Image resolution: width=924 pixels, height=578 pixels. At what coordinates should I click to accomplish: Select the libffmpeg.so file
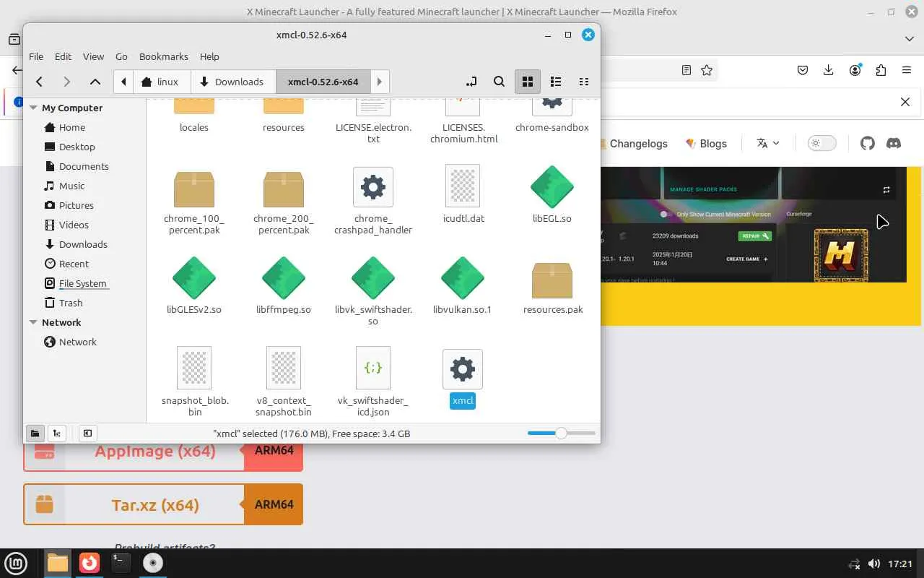pos(284,287)
